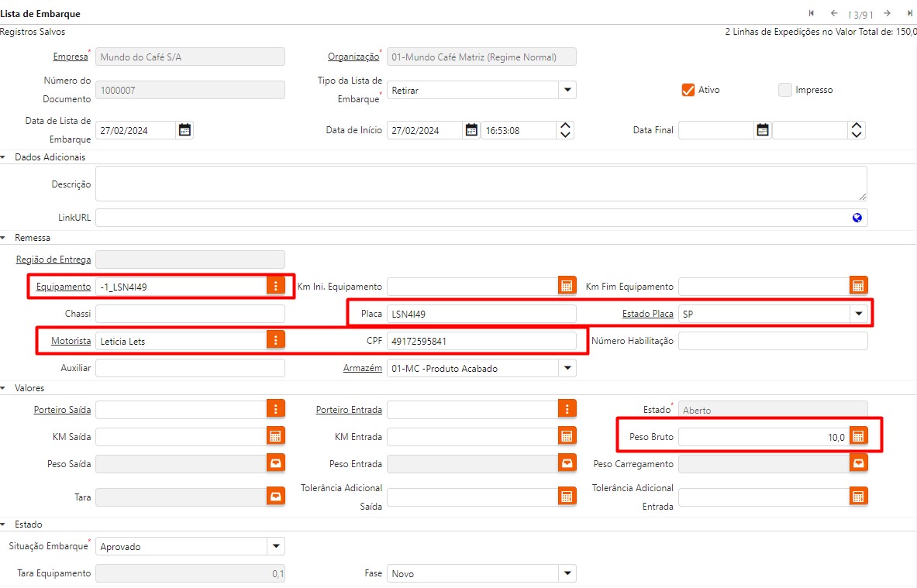Viewport: 917px width, 588px height.
Task: Open calendar for Data de Lista de Embarque
Action: pyautogui.click(x=184, y=130)
